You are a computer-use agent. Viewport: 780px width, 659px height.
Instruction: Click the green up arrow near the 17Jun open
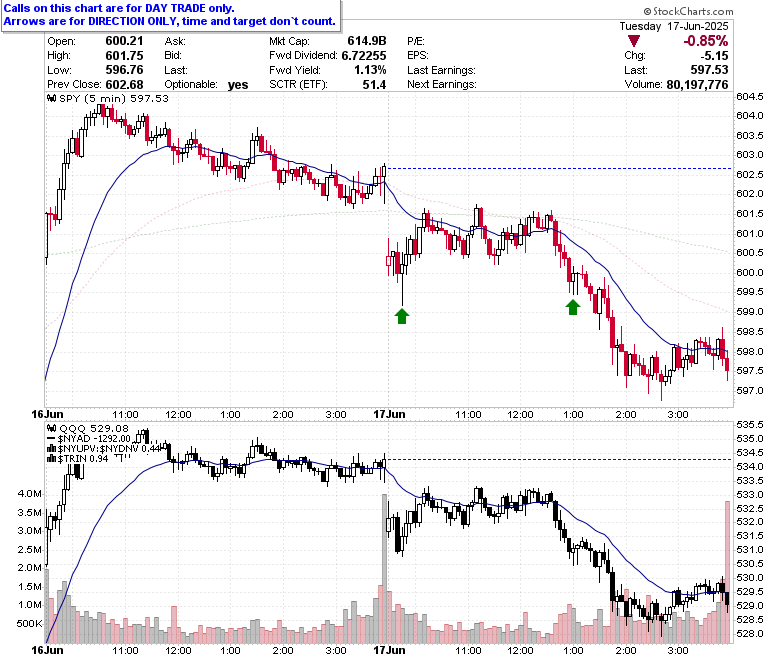(402, 316)
